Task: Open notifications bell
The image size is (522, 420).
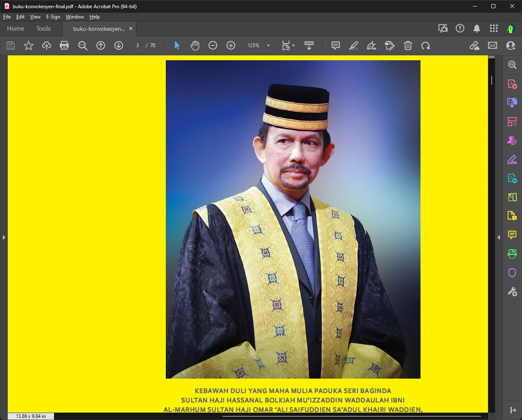Action: pyautogui.click(x=477, y=28)
